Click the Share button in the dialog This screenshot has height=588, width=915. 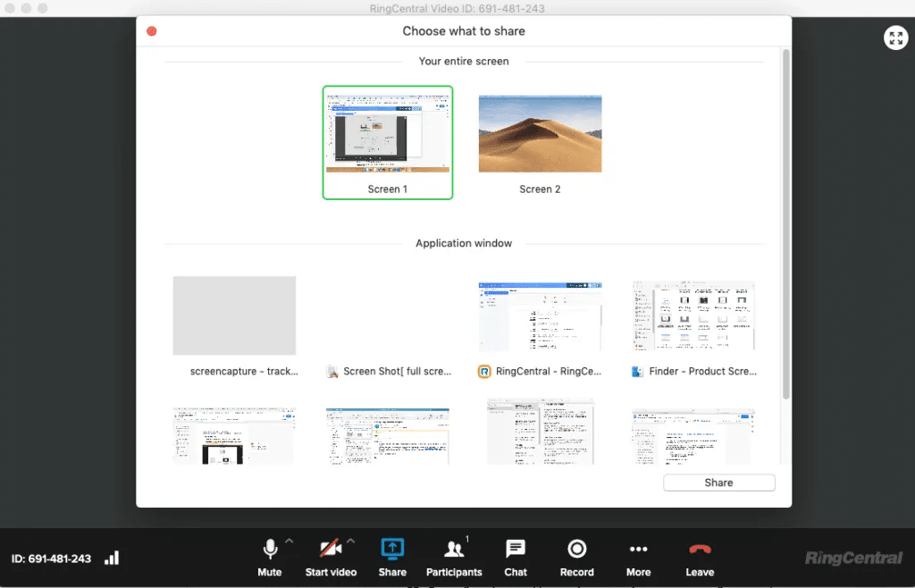point(718,483)
